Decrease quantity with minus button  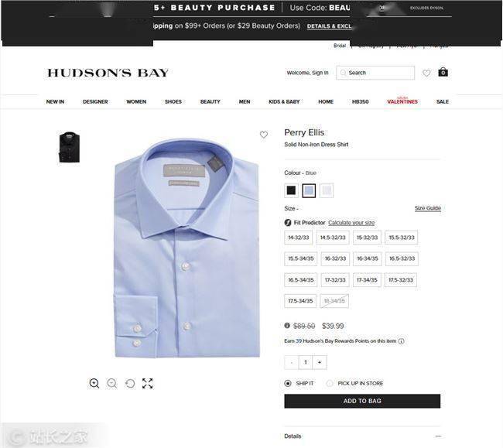pos(291,362)
